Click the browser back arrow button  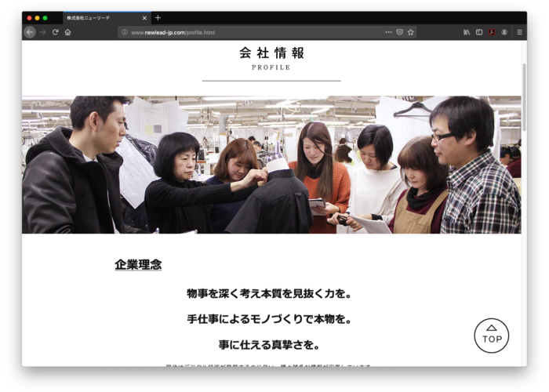coord(30,32)
